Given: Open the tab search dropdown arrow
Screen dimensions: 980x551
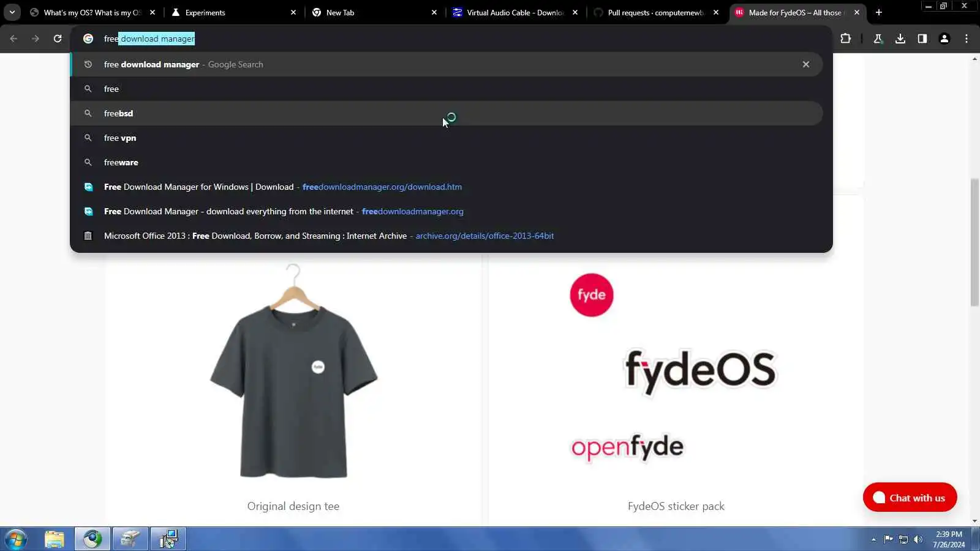Looking at the screenshot, I should click(12, 12).
